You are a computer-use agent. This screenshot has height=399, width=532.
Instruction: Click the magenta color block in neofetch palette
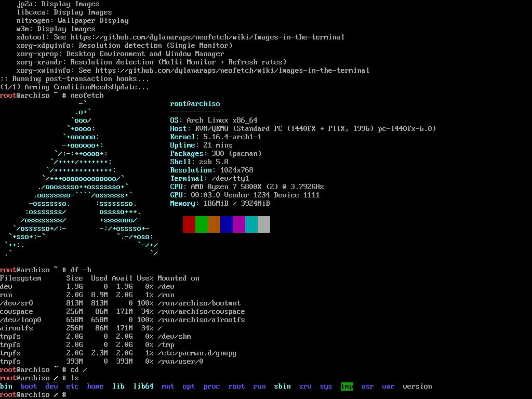click(x=239, y=224)
